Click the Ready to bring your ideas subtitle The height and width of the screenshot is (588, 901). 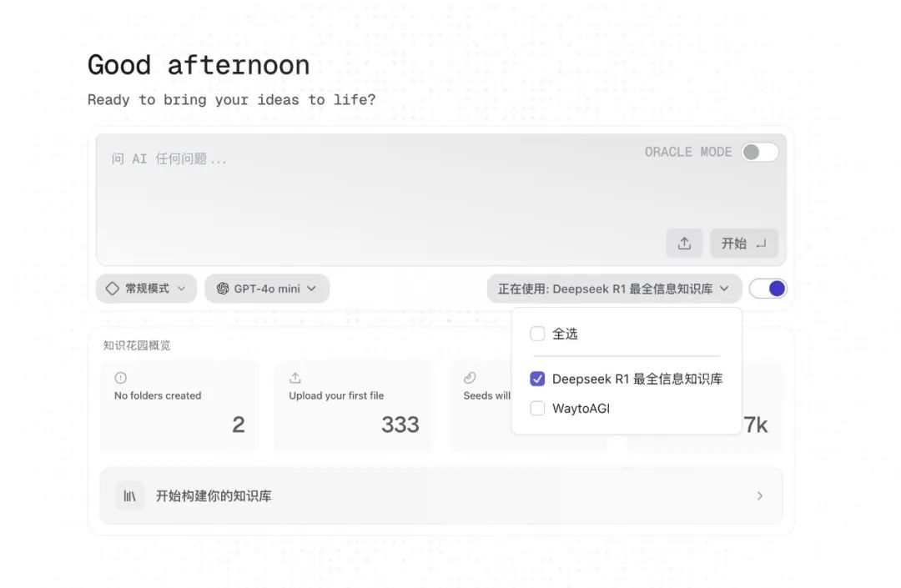pos(232,100)
